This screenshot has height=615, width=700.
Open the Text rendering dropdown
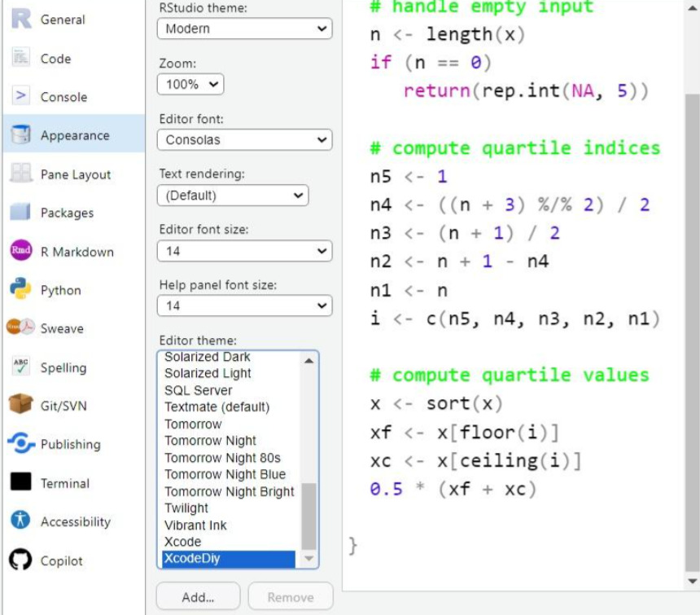point(233,195)
